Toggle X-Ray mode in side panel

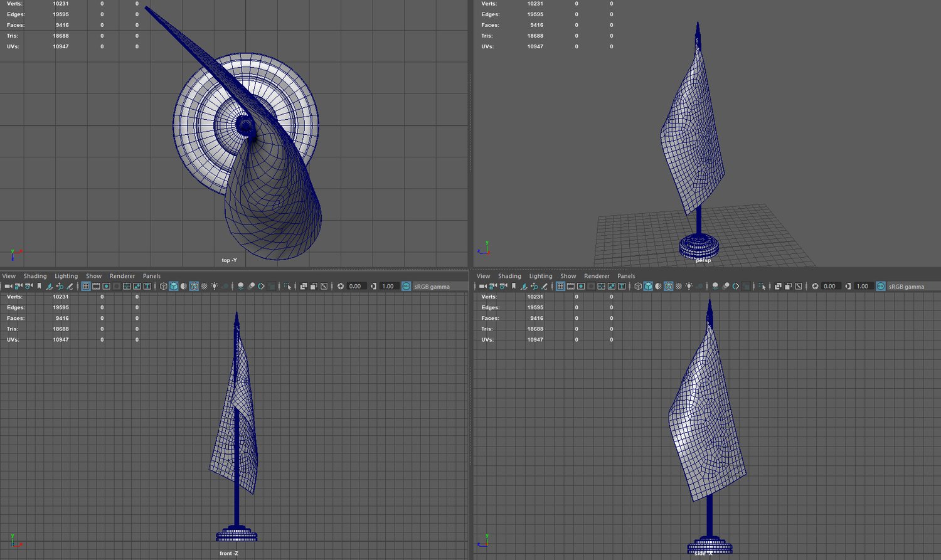coord(778,287)
